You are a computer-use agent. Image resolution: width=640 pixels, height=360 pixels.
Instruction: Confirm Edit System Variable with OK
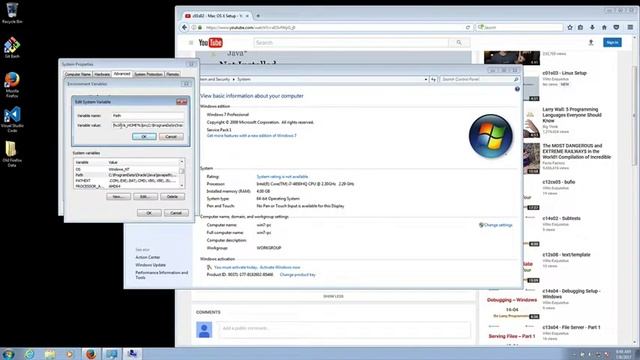[144, 137]
